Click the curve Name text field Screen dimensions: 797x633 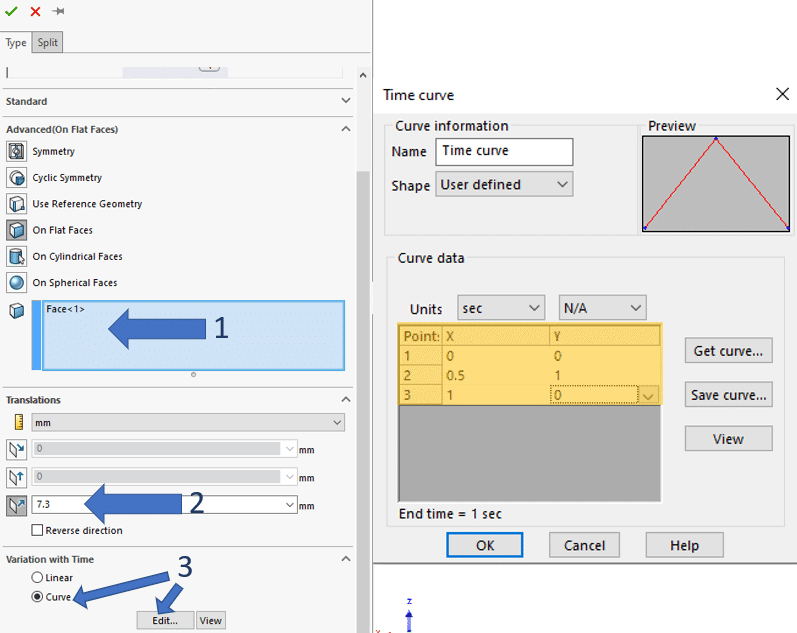point(504,151)
